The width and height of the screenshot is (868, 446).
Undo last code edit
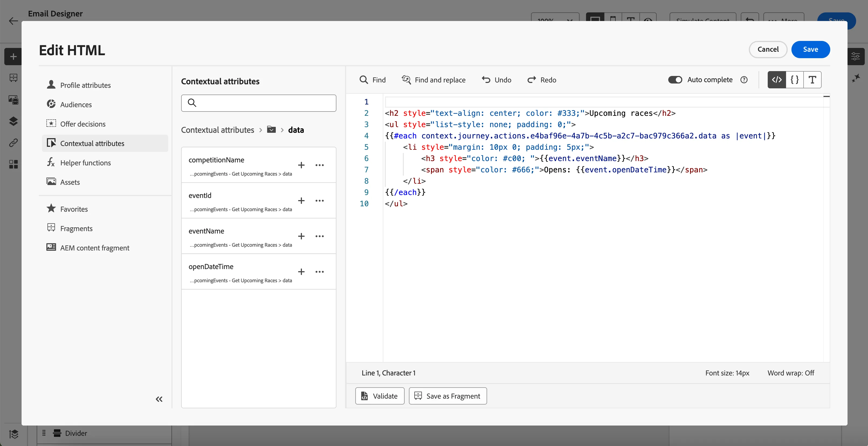(496, 80)
